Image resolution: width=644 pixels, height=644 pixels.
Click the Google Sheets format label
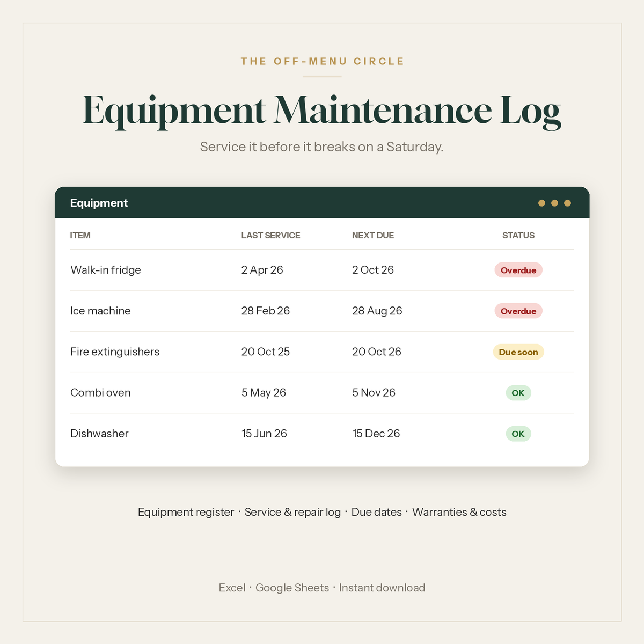pyautogui.click(x=292, y=588)
